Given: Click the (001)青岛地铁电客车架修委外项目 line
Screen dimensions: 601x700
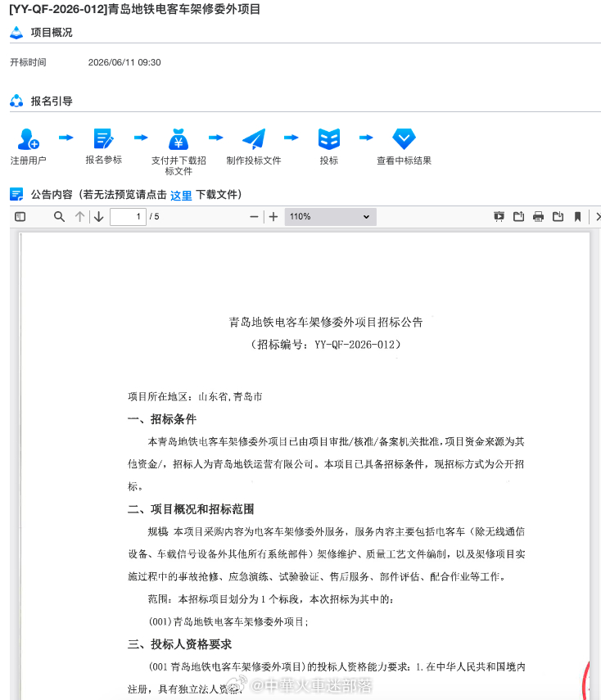Looking at the screenshot, I should (228, 622).
